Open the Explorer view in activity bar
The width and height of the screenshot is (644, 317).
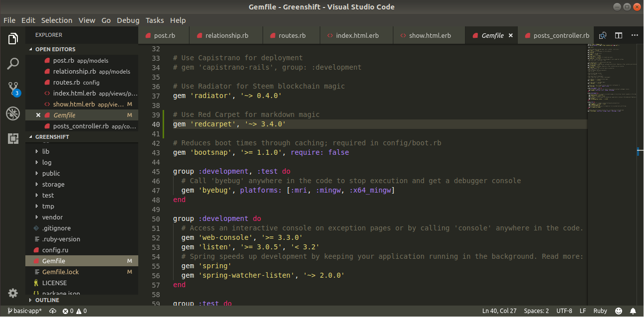click(13, 39)
